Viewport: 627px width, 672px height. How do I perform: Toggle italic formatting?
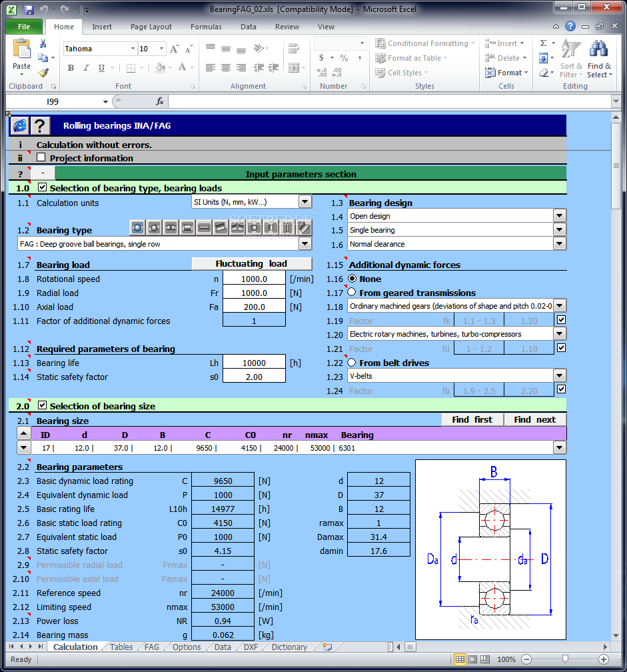(86, 68)
